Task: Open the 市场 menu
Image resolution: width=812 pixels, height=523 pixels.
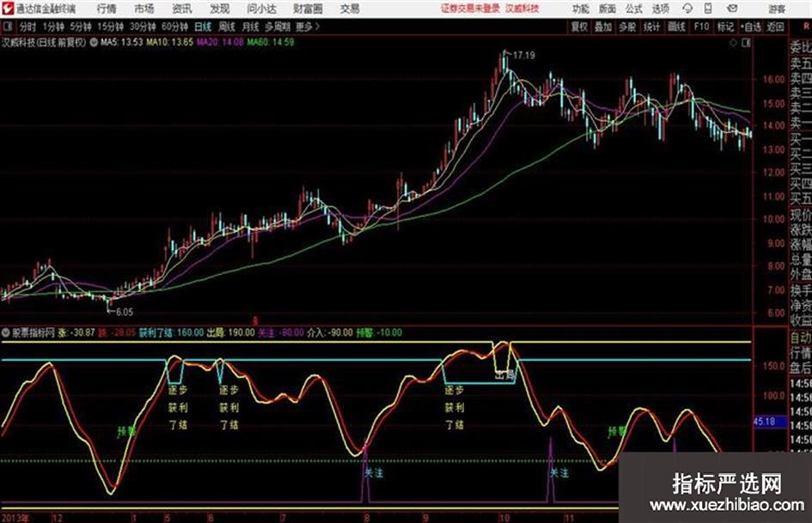Action: click(144, 9)
